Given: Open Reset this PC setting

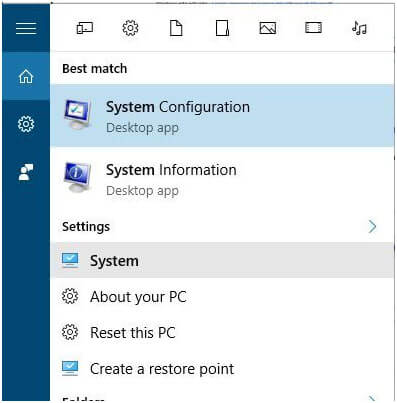Looking at the screenshot, I should [222, 332].
